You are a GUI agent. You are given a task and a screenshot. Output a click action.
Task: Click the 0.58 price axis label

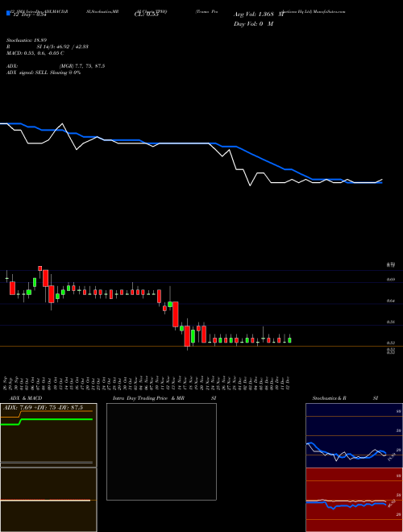click(390, 322)
